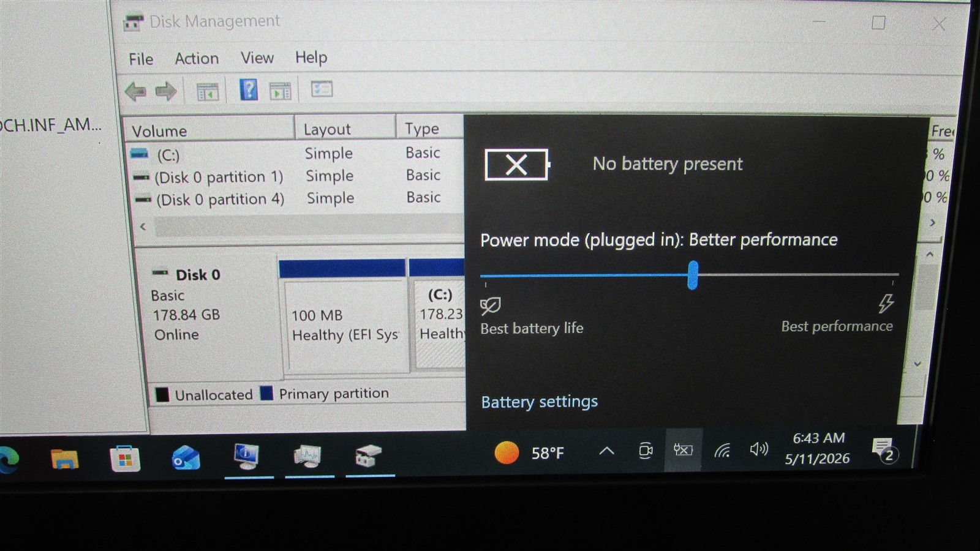Click the Best performance lightning icon
This screenshot has width=980, height=551.
click(886, 303)
